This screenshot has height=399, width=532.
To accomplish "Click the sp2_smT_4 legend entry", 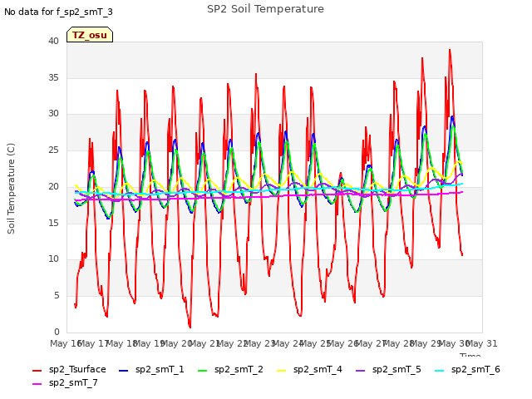I will (x=309, y=369).
